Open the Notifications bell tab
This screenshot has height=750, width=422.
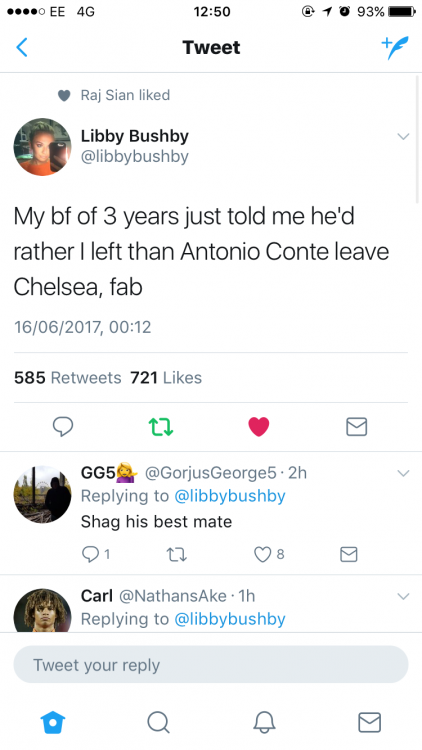[264, 722]
